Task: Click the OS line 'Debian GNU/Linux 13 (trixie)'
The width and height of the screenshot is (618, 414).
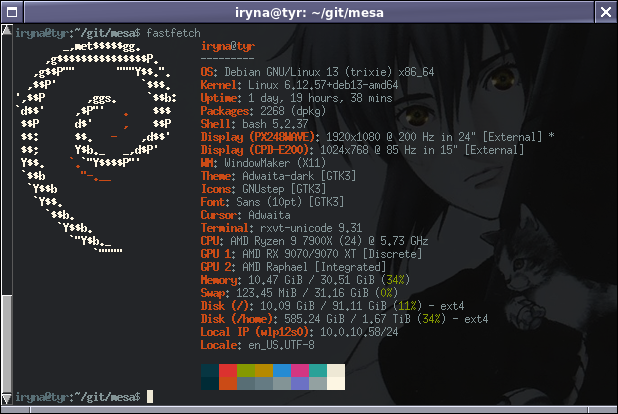Action: [308, 72]
